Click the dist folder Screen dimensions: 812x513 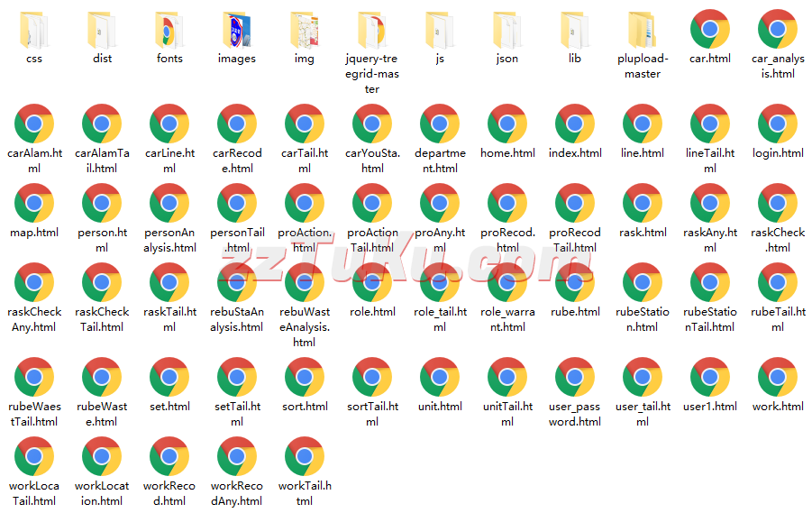point(102,30)
